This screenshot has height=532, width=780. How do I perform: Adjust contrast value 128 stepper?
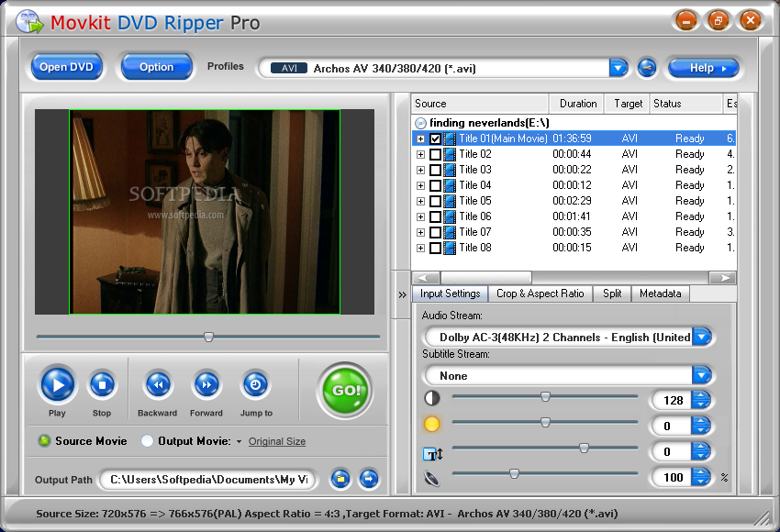(701, 400)
